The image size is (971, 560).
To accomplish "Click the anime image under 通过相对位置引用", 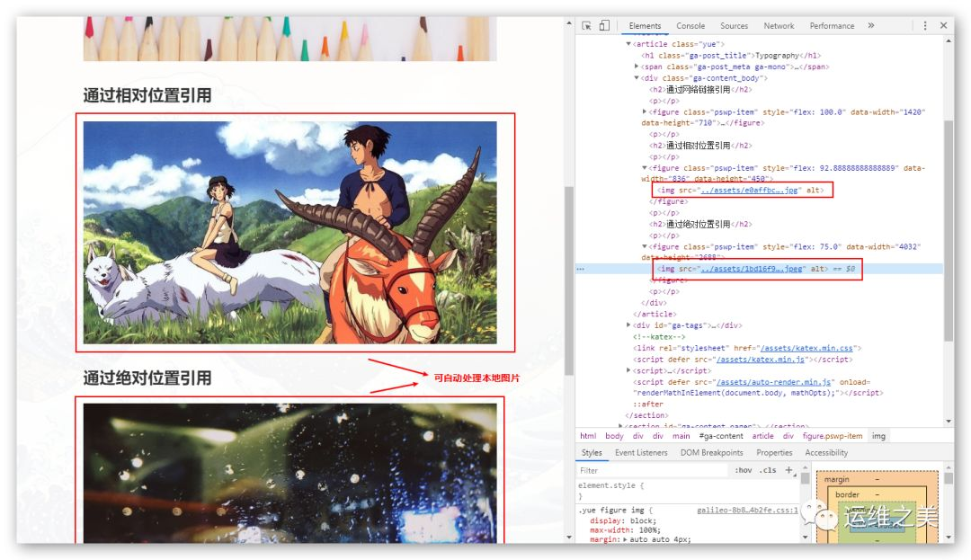I will tap(290, 233).
